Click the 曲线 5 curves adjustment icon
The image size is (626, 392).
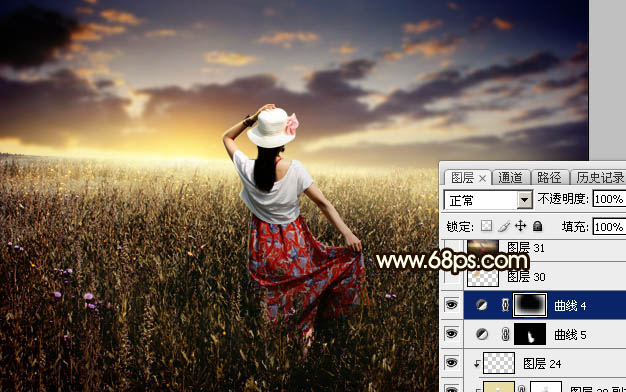[482, 334]
